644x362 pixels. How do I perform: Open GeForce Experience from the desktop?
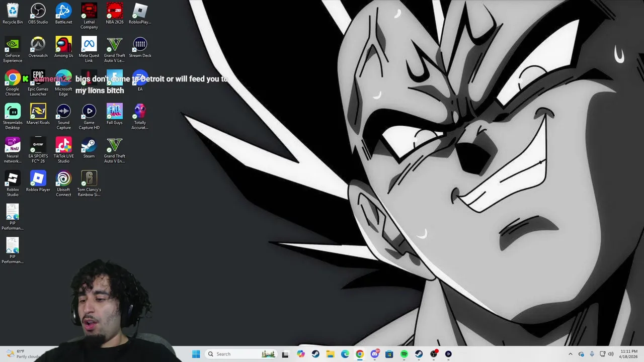click(x=13, y=50)
